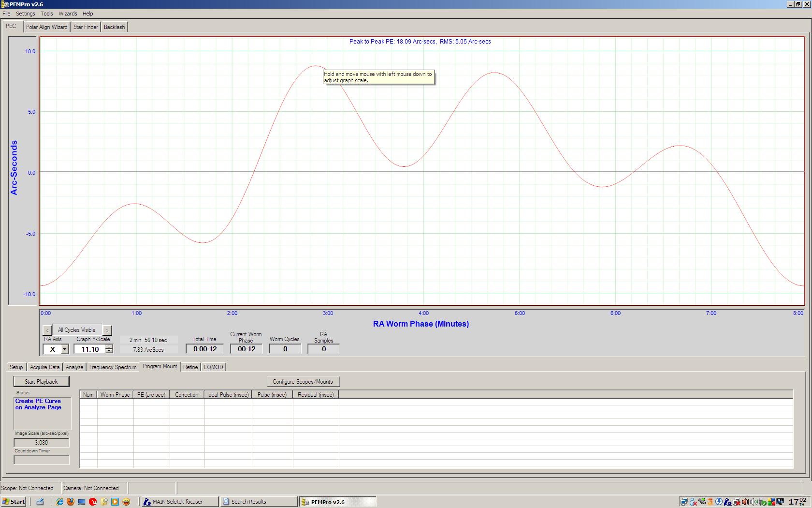
Task: Click the white speaker volume tray icon
Action: coord(754,502)
